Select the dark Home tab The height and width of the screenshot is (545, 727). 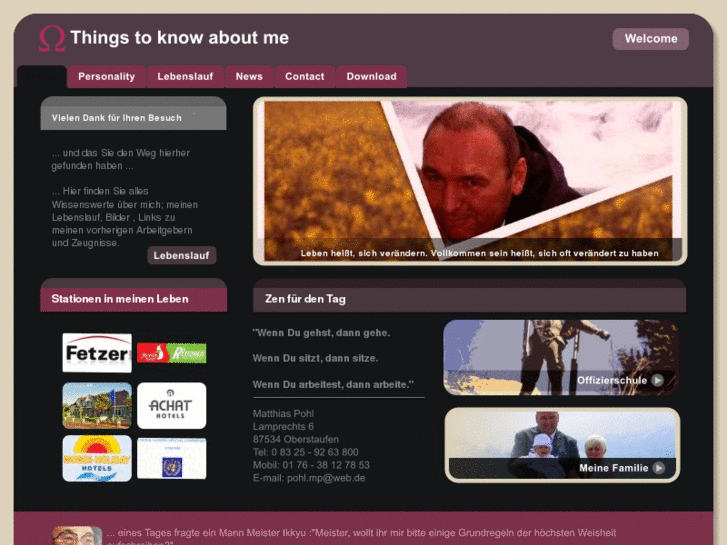42,77
